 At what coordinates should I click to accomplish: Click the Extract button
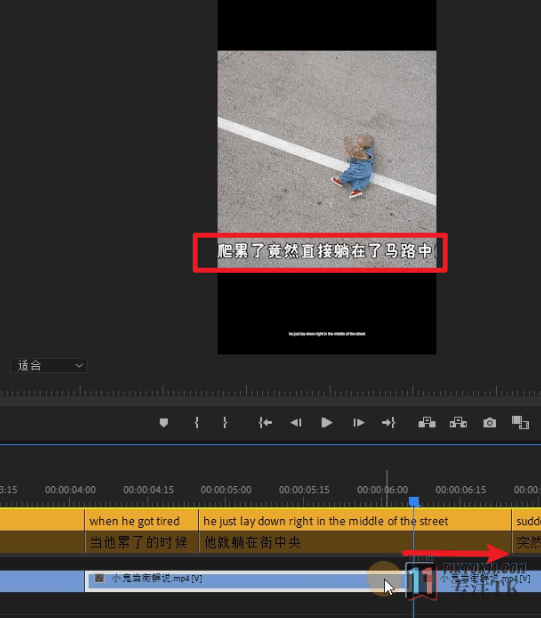coord(458,423)
